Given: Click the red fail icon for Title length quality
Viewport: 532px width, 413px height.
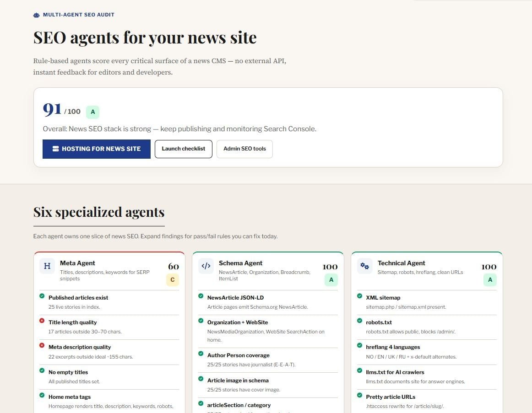Looking at the screenshot, I should [x=42, y=321].
